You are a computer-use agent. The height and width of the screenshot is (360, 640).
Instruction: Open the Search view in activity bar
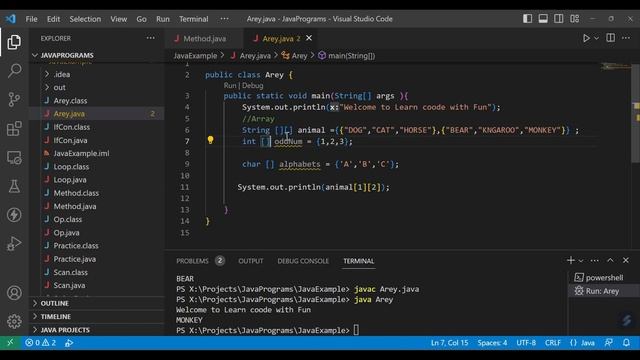(x=14, y=71)
